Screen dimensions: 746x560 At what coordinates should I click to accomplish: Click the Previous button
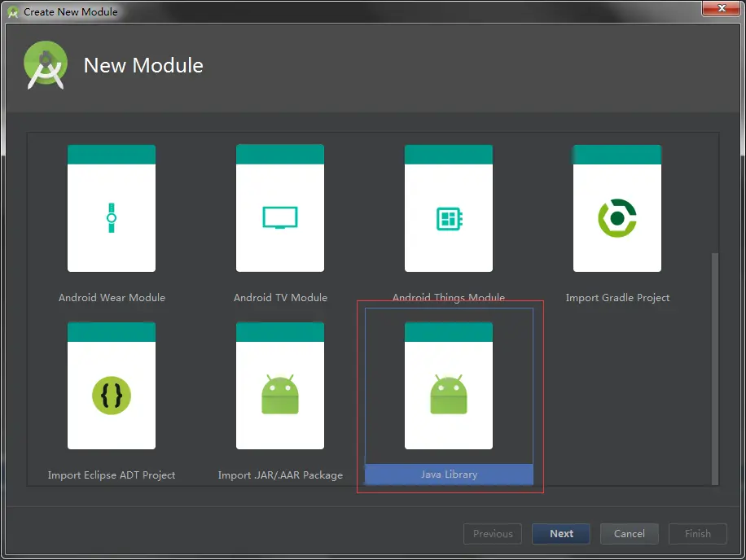493,534
